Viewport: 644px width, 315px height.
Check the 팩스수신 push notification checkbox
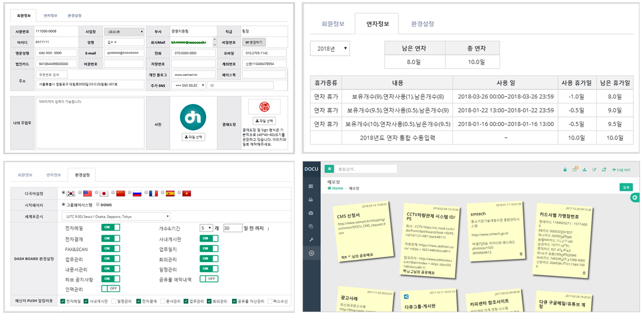(x=269, y=301)
